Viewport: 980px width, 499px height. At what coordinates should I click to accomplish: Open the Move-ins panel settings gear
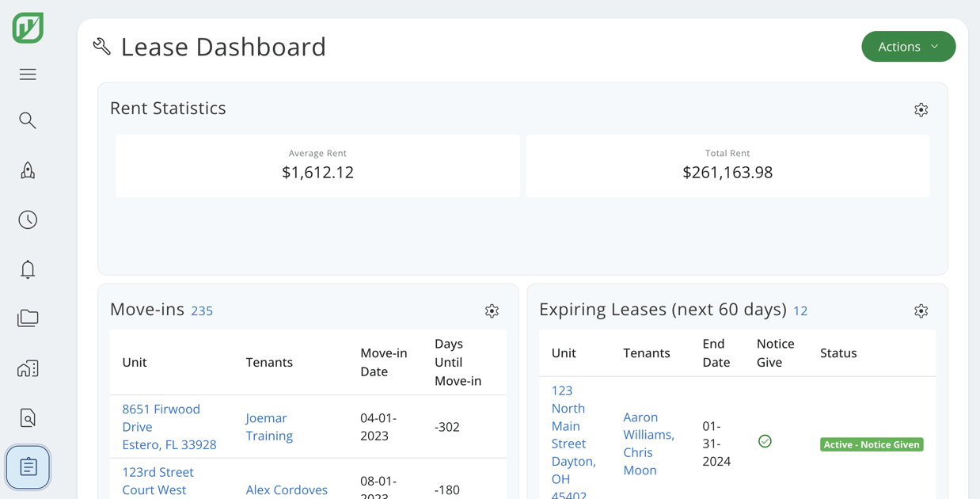[x=492, y=311]
